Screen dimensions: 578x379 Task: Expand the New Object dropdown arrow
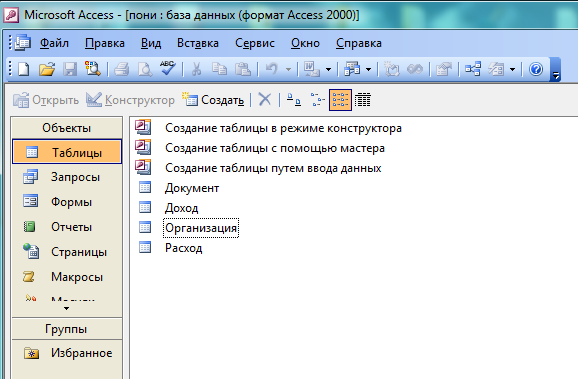(512, 69)
